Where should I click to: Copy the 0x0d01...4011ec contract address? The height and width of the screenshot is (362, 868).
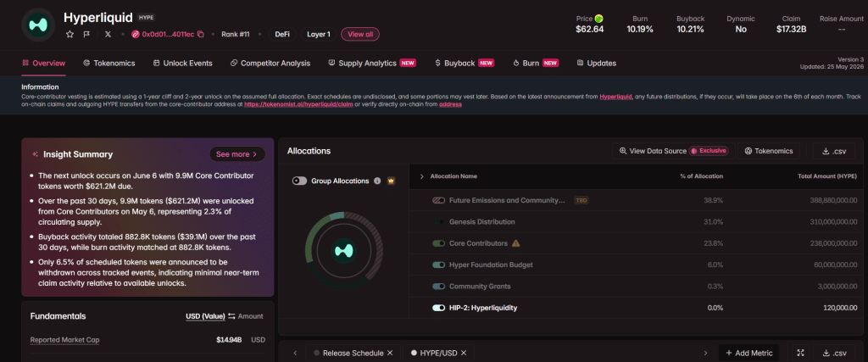click(200, 34)
